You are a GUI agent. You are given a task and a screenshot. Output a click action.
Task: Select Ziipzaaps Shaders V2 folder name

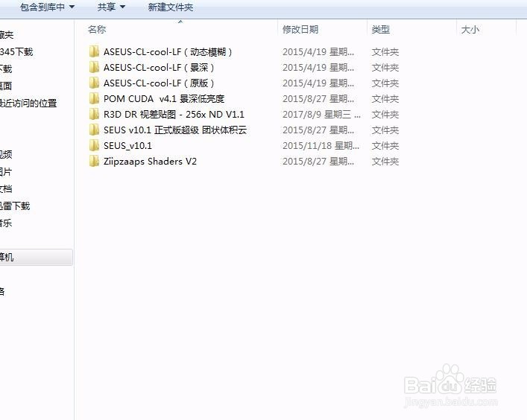(x=150, y=161)
